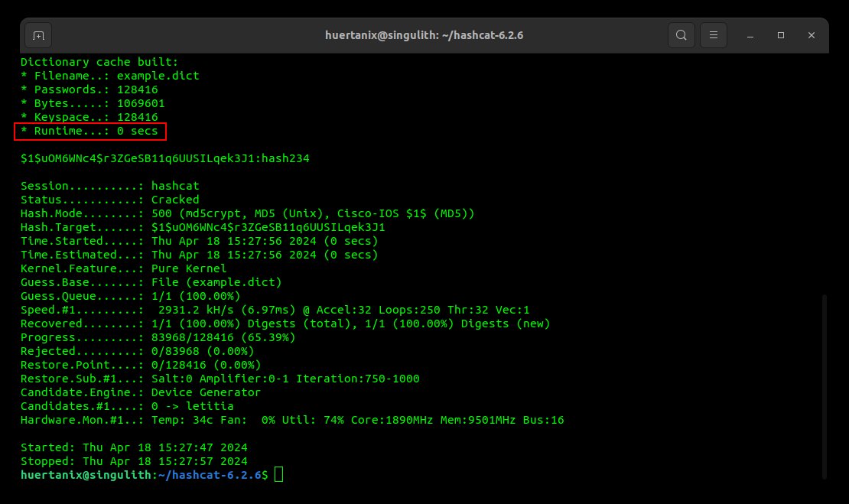Viewport: 849px width, 504px height.
Task: Close the terminal window
Action: (x=811, y=35)
